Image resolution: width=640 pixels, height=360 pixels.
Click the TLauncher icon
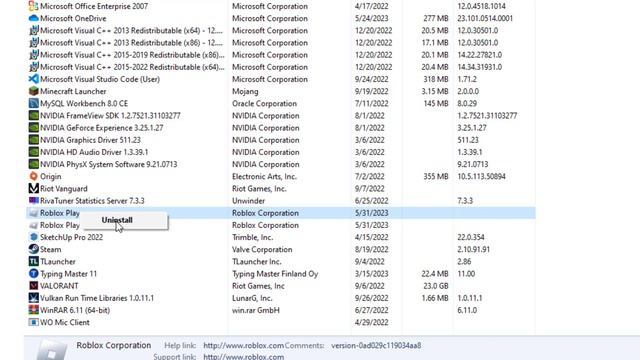[x=33, y=262]
